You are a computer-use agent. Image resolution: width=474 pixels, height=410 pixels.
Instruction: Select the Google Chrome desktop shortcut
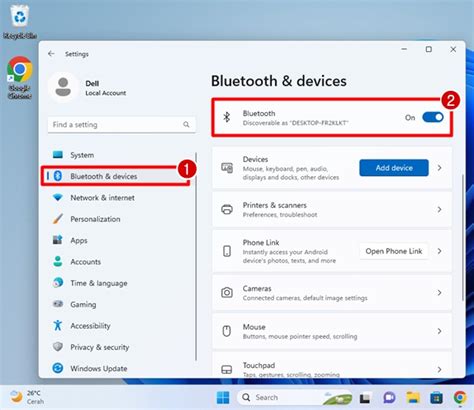[x=20, y=78]
